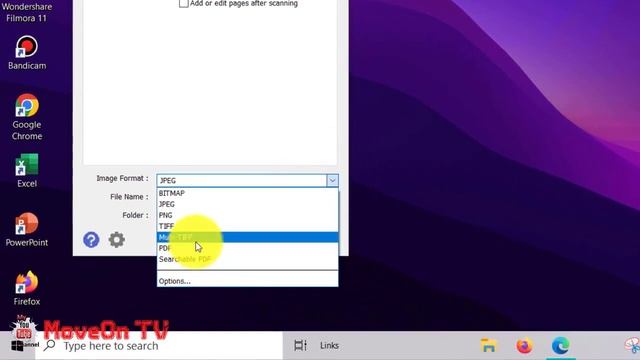
Task: Select JPEG in the dropdown list
Action: (247, 204)
